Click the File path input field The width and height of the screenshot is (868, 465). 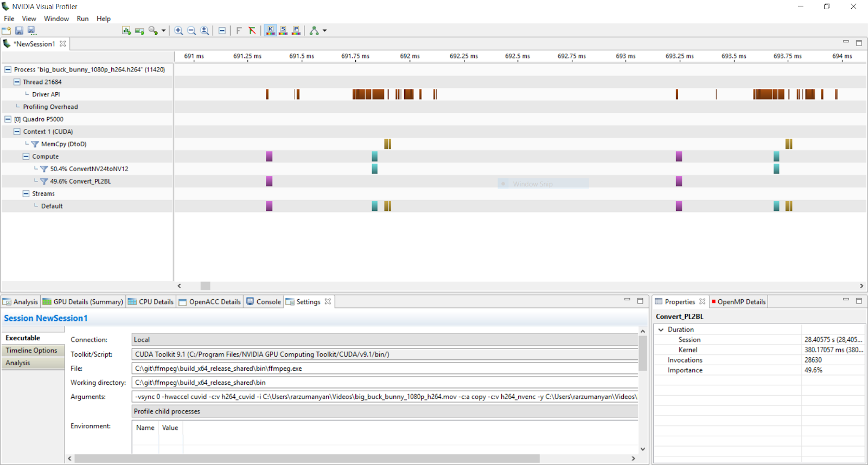[x=385, y=369]
